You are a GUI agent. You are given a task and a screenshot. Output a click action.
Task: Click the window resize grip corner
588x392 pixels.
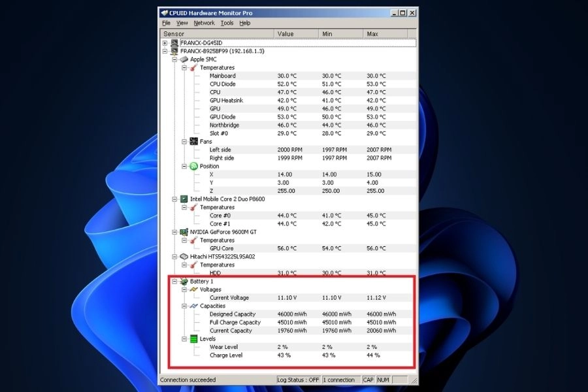414,381
